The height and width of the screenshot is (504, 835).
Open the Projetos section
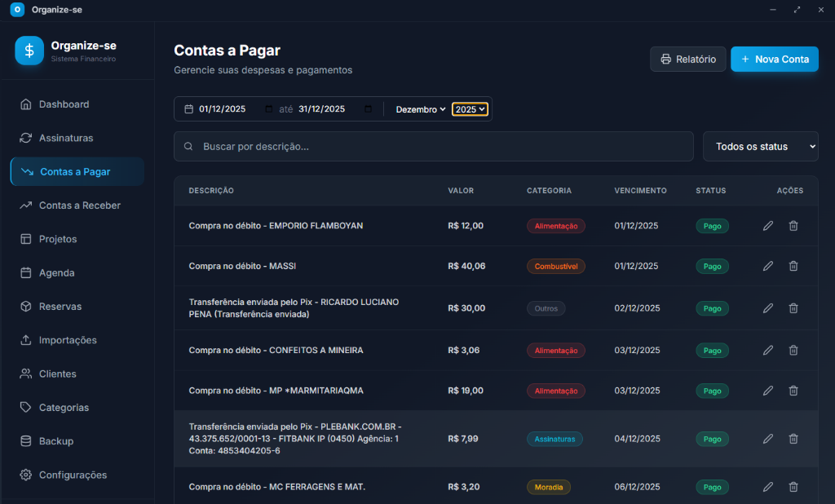(x=56, y=238)
